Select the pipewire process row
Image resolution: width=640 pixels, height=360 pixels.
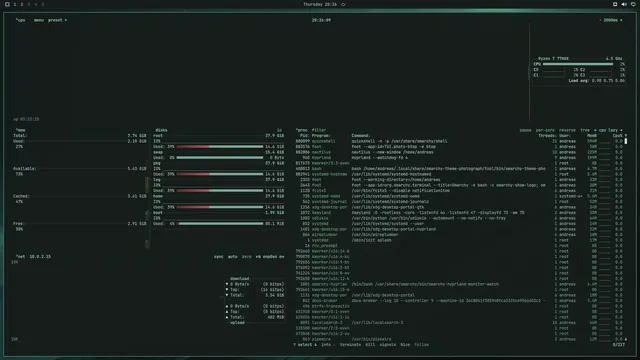tap(459, 339)
